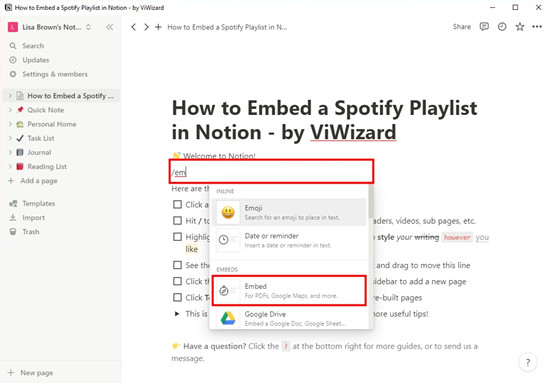
Task: Expand the Quick Note page arrow
Action: coord(10,110)
